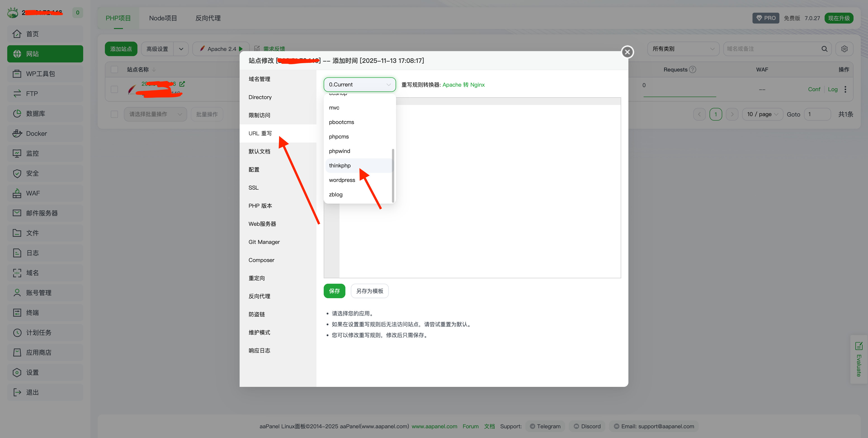Screen dimensions: 868x438
Task: Tick the site row checkbox
Action: click(x=115, y=89)
